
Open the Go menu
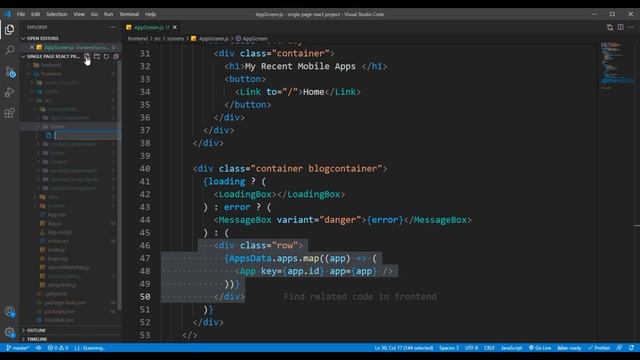[94, 14]
